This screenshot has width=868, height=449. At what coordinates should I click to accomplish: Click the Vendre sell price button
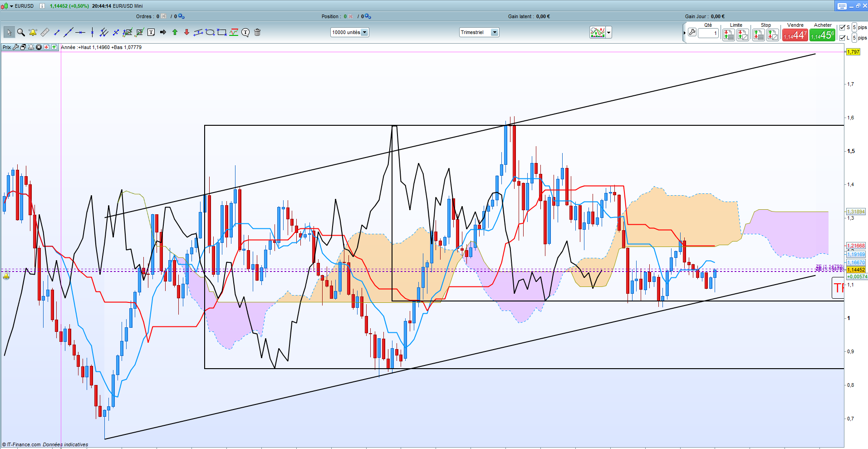(x=795, y=35)
